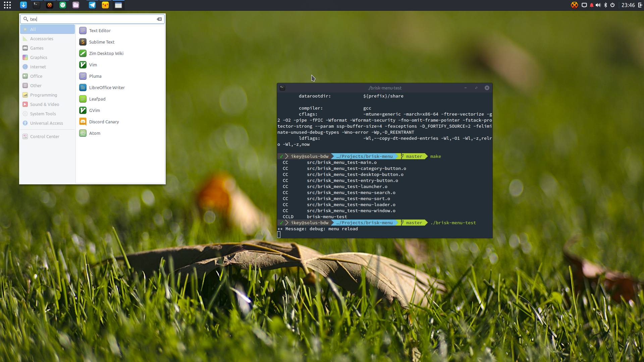Image resolution: width=644 pixels, height=362 pixels.
Task: Select the All category
Action: point(47,29)
